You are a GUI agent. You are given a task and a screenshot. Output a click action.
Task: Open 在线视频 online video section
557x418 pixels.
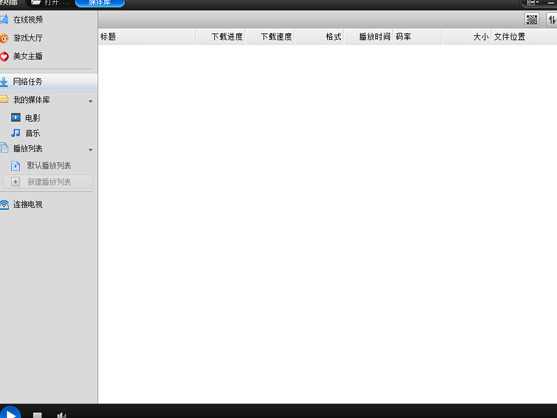(x=28, y=20)
